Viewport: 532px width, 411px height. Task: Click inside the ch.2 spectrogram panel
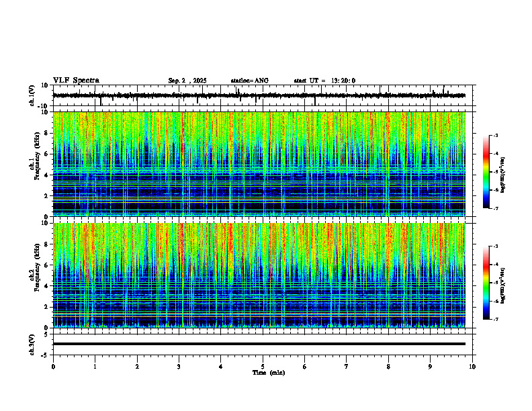tap(259, 275)
